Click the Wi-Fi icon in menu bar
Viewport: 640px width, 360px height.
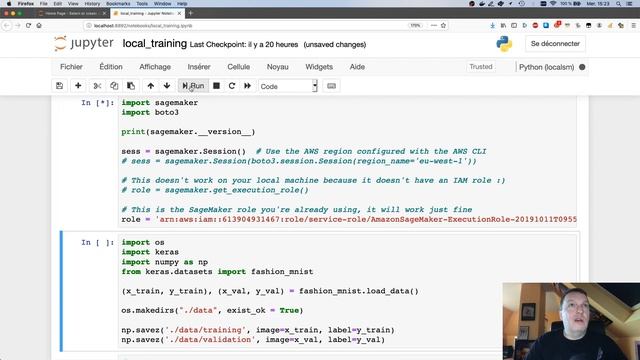553,3
